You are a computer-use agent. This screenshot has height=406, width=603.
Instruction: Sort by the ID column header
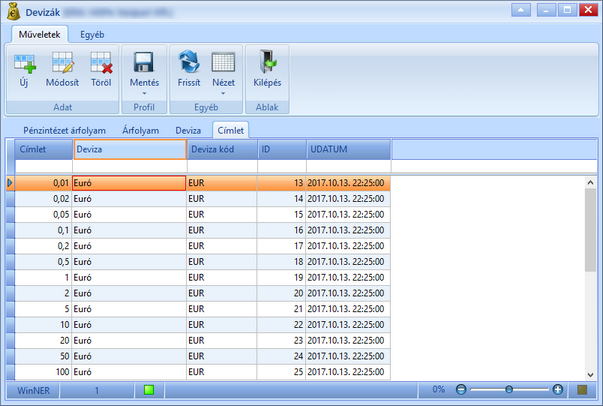click(282, 150)
